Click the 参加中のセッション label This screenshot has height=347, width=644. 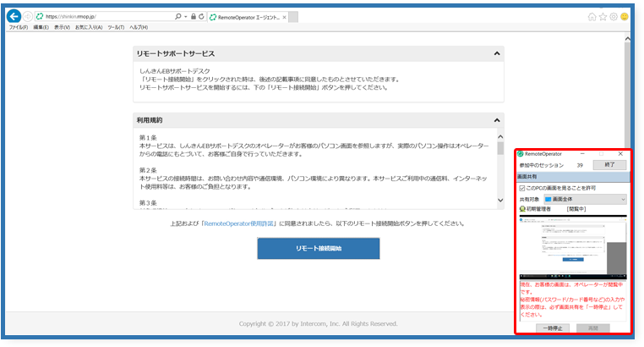(542, 165)
